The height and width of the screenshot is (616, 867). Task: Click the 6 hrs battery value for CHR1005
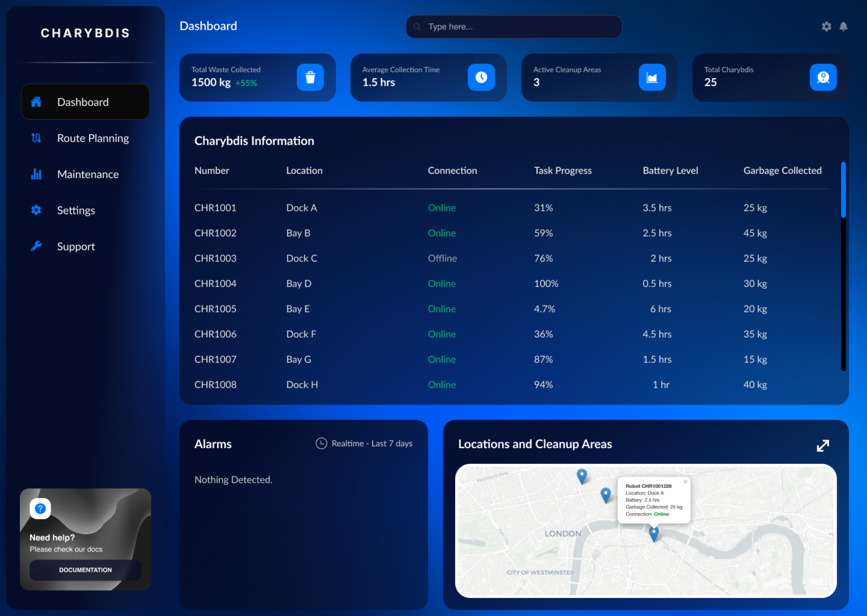(x=661, y=309)
